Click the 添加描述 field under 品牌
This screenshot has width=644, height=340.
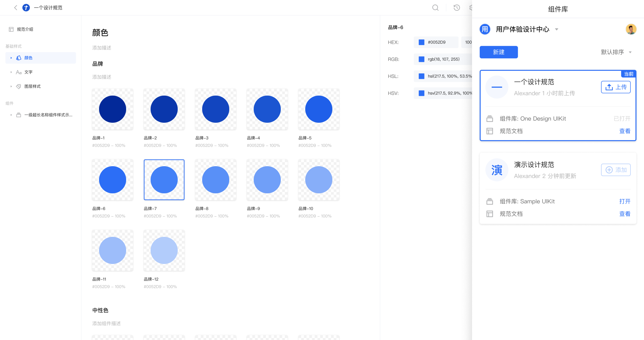tap(102, 77)
